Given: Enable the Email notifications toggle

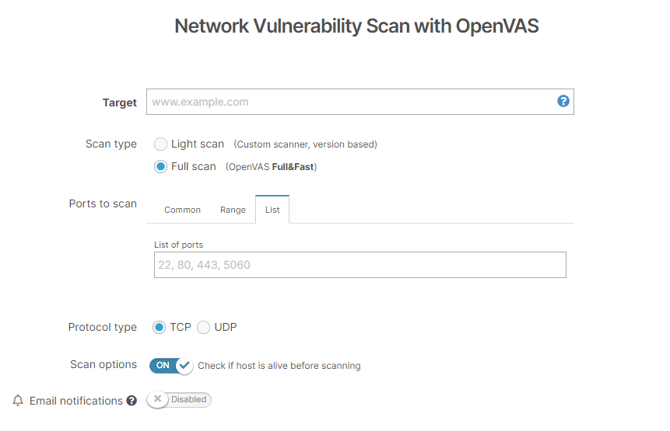Looking at the screenshot, I should (x=179, y=400).
